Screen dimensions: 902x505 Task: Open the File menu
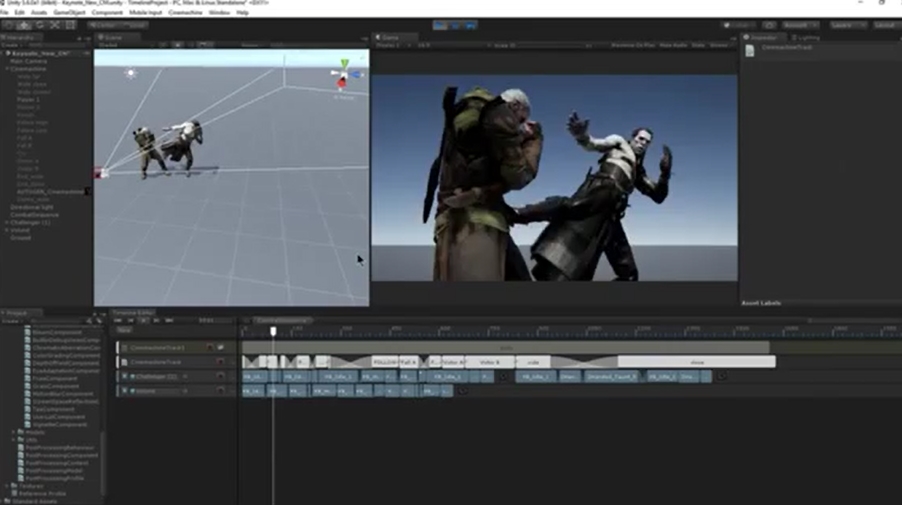(x=4, y=12)
